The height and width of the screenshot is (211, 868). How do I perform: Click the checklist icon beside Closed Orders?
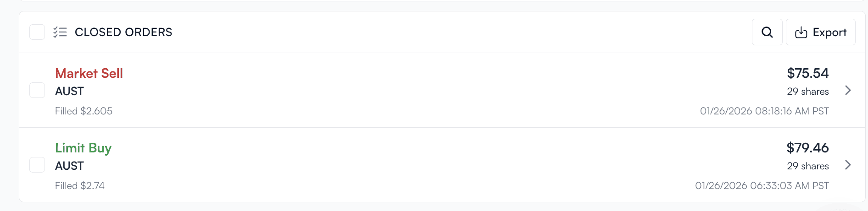pos(60,32)
